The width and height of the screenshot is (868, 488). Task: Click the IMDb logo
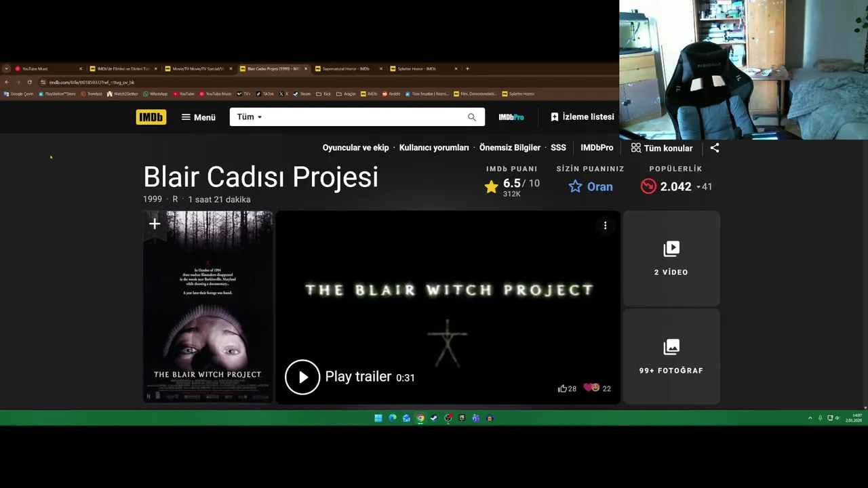point(151,117)
